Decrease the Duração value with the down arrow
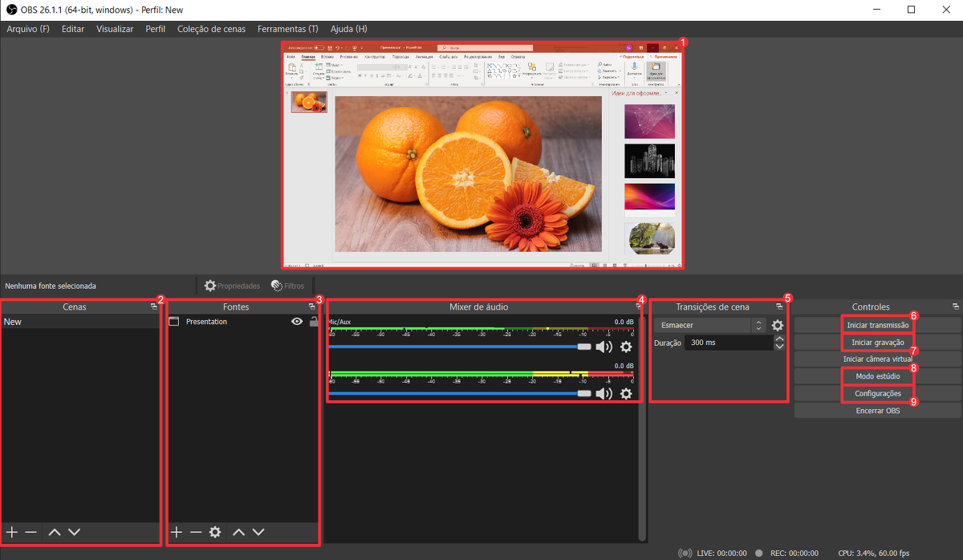963x560 pixels. [778, 347]
